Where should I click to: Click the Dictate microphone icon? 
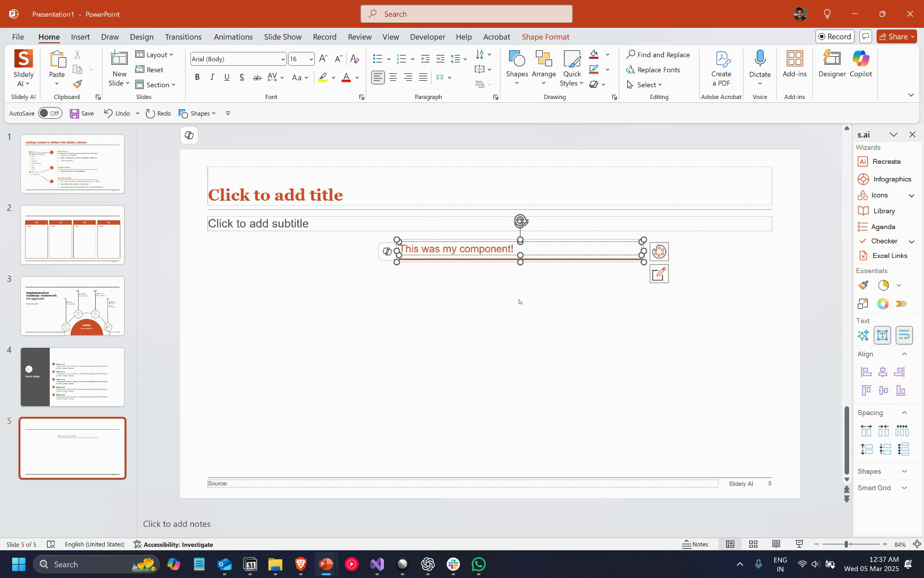click(759, 59)
